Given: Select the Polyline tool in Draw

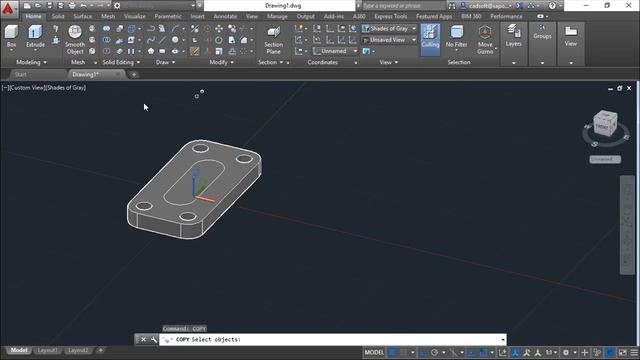Looking at the screenshot, I should tap(151, 28).
